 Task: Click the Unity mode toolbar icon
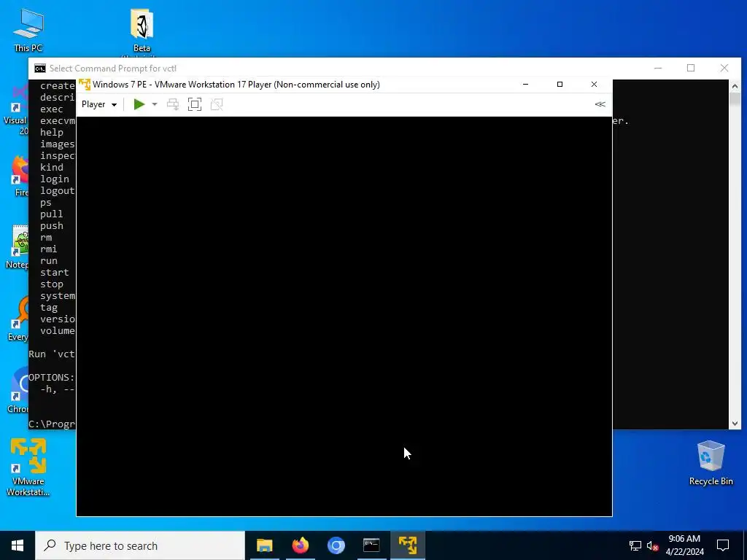pyautogui.click(x=217, y=104)
